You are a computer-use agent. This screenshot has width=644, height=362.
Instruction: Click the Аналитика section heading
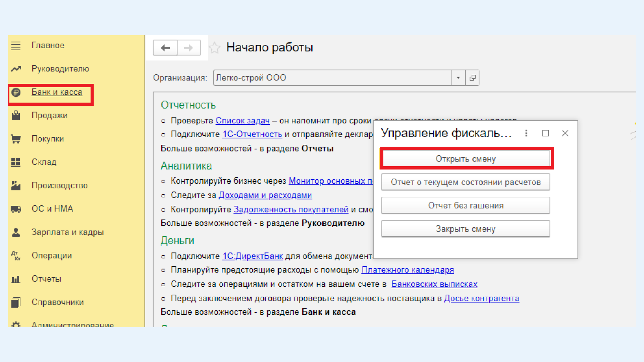click(186, 166)
